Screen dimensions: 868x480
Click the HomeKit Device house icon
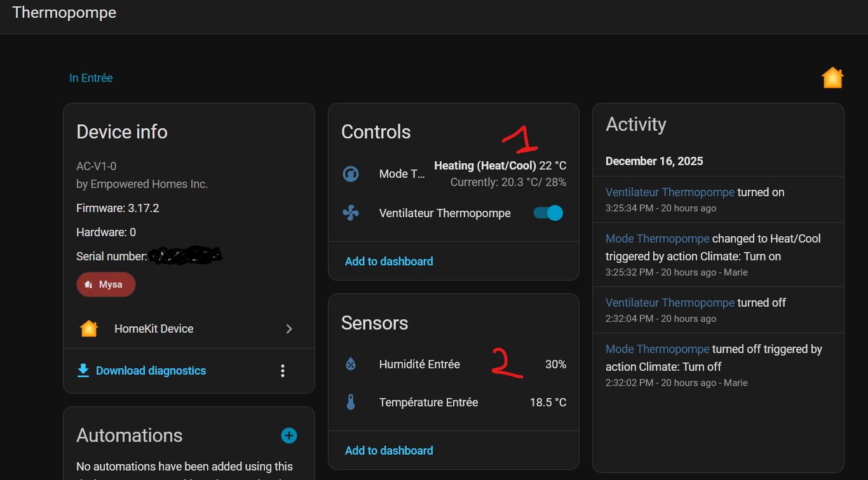tap(89, 329)
